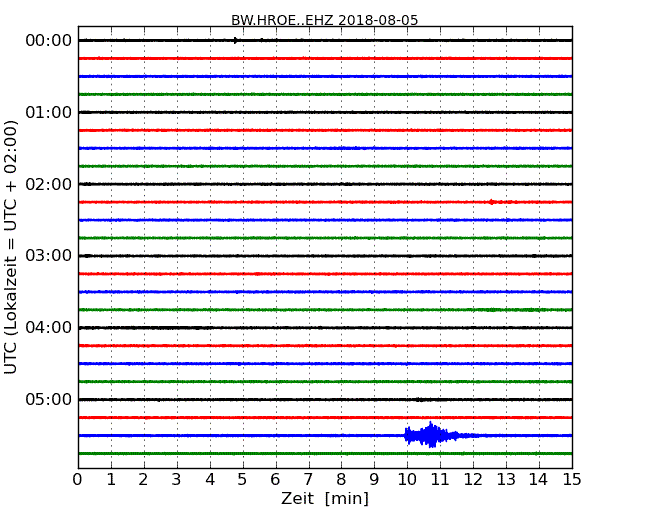The image size is (650, 520).
Task: Click the UTC Lokalzeit y-axis label
Action: pos(11,247)
